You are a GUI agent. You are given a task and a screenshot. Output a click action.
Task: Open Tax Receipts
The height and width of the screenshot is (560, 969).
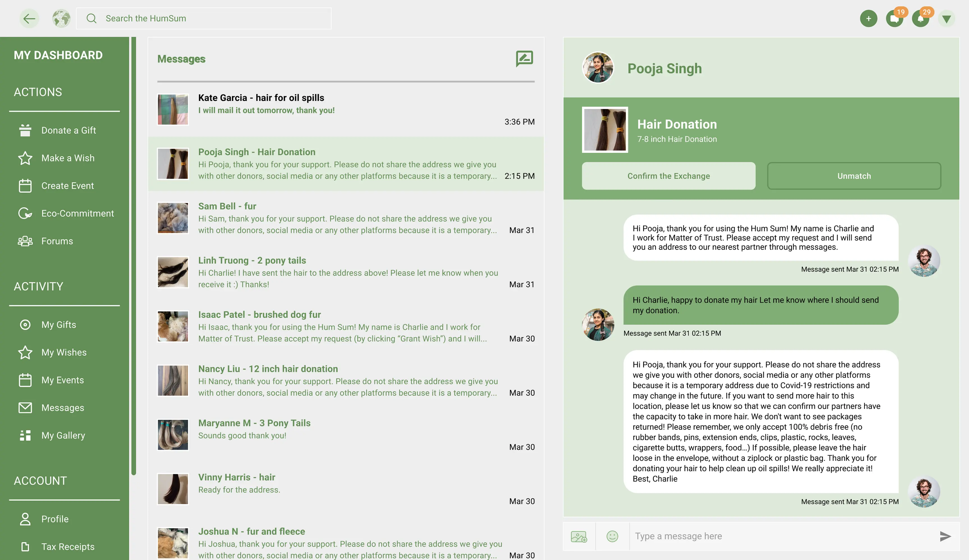point(68,547)
